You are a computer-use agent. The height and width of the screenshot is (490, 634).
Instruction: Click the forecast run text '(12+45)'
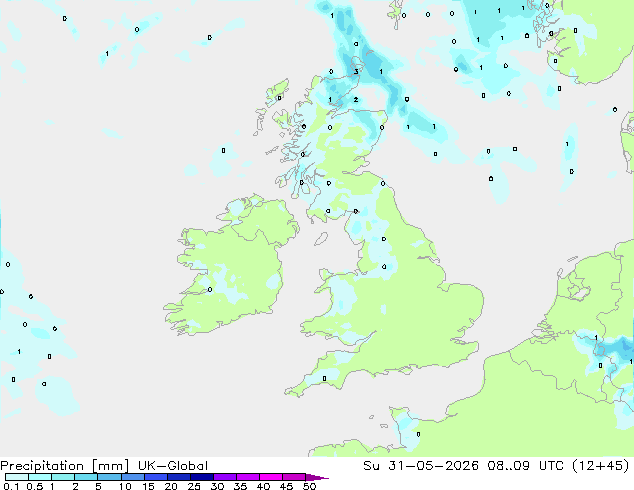click(600, 466)
